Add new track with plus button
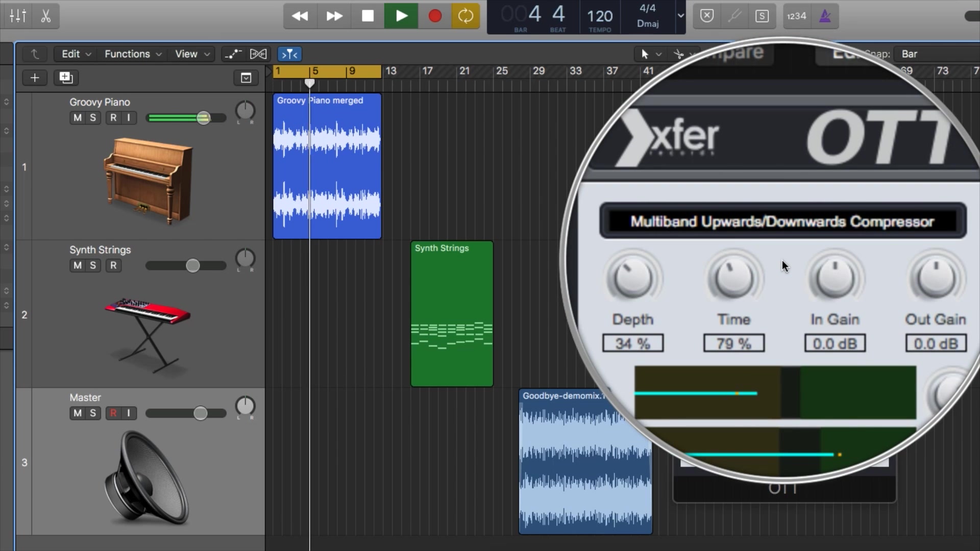This screenshot has height=551, width=980. [35, 78]
